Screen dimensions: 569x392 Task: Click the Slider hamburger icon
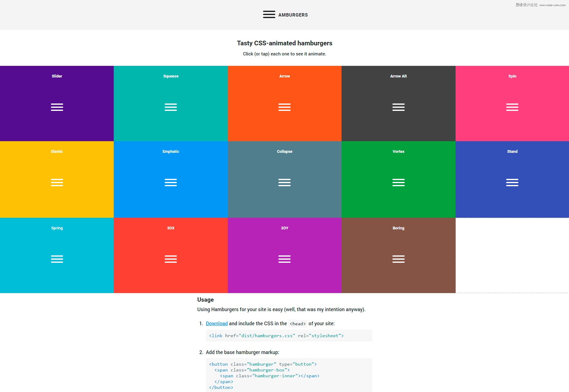pyautogui.click(x=57, y=107)
